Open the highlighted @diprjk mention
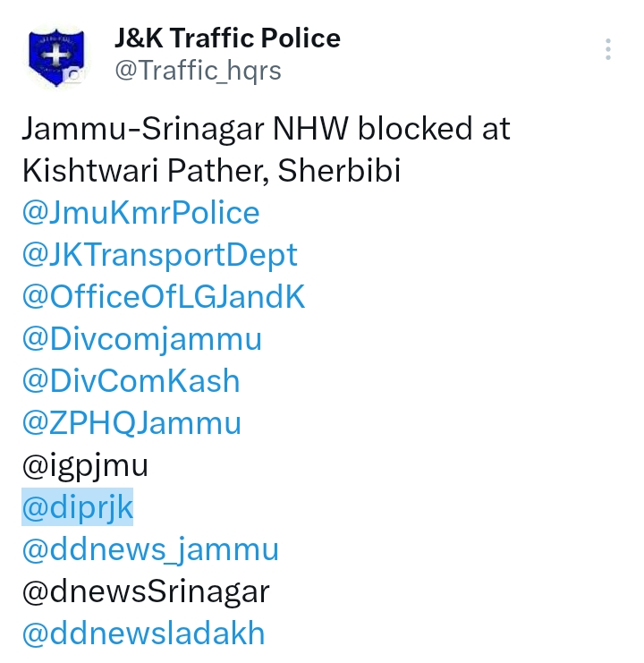Viewport: 644px width, 663px height. pyautogui.click(x=77, y=507)
